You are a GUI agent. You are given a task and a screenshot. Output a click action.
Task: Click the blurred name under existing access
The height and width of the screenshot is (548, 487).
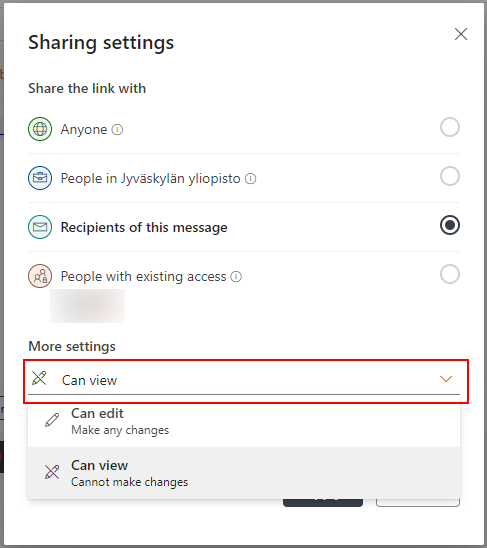pyautogui.click(x=87, y=306)
